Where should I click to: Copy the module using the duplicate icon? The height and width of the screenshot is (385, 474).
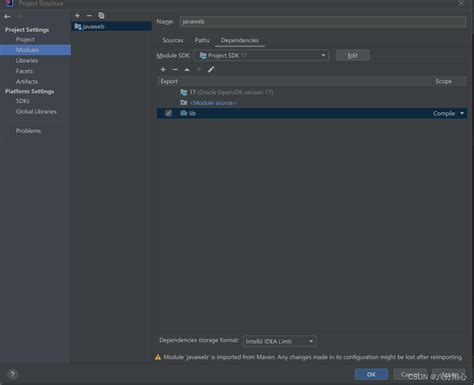101,16
